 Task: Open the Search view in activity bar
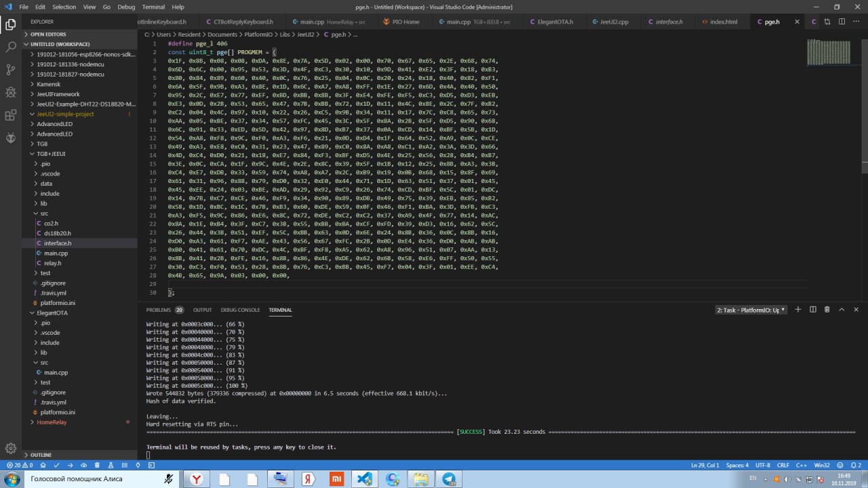click(x=11, y=47)
